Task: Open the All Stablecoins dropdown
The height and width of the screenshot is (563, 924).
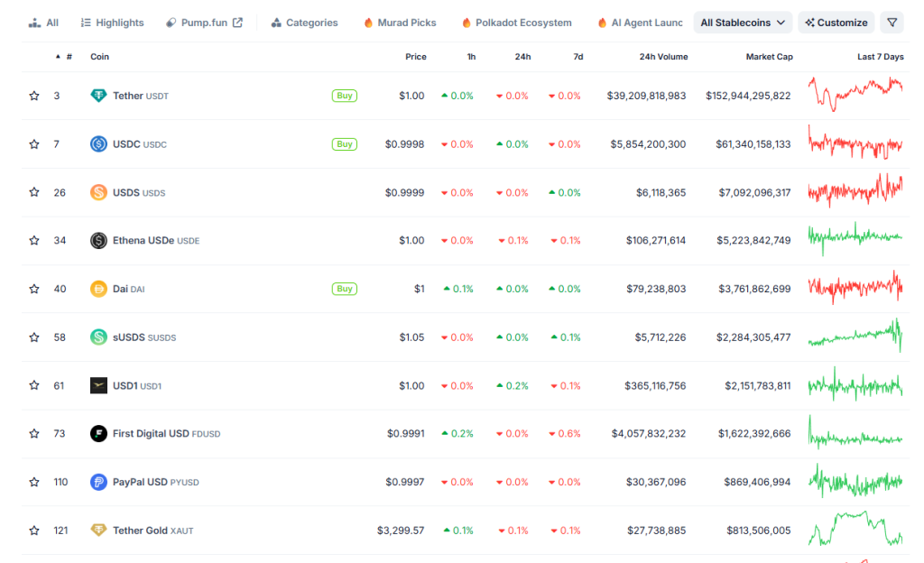Action: pyautogui.click(x=743, y=23)
